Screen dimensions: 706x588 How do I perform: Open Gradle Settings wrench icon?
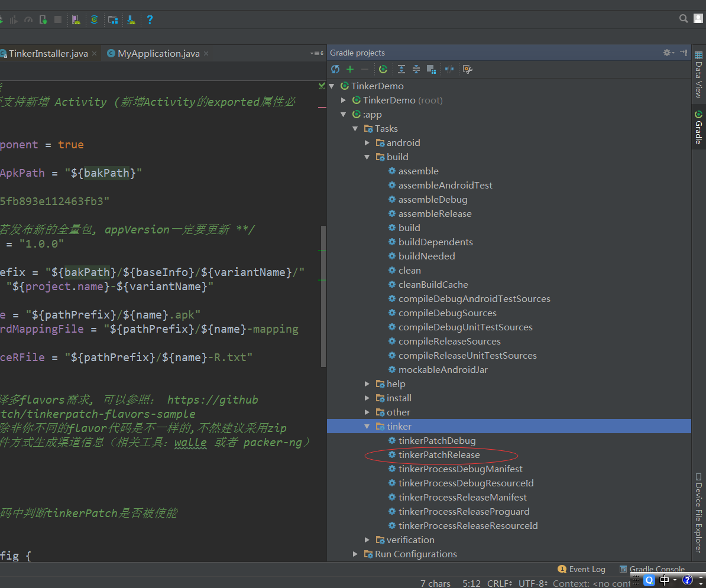click(468, 69)
